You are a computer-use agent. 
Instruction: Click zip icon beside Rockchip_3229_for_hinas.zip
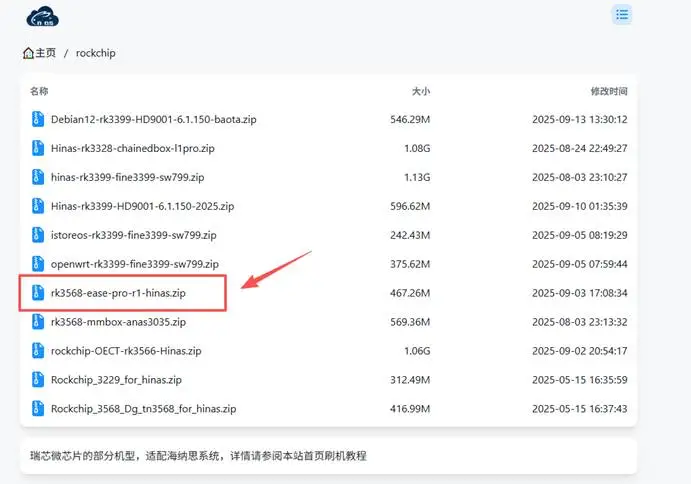point(38,380)
